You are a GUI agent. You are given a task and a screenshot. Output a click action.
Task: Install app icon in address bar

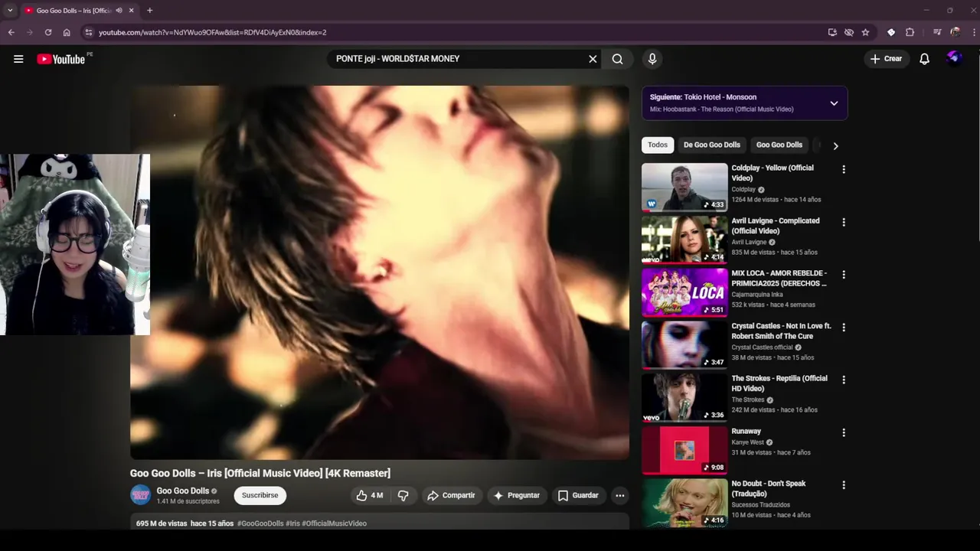[832, 32]
